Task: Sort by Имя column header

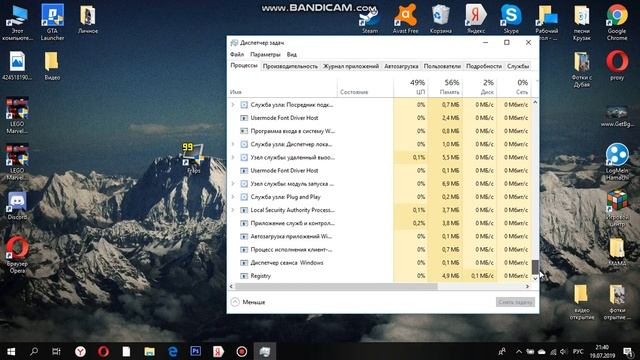Action: pyautogui.click(x=283, y=87)
